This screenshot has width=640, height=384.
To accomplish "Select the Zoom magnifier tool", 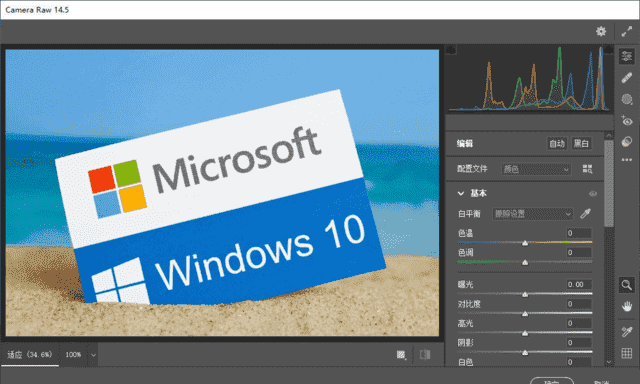I will click(x=627, y=285).
